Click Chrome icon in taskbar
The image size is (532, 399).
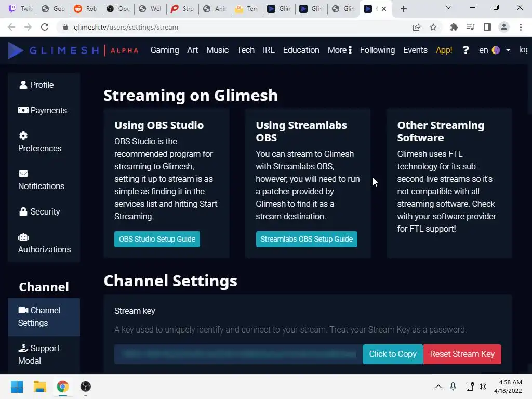point(62,387)
